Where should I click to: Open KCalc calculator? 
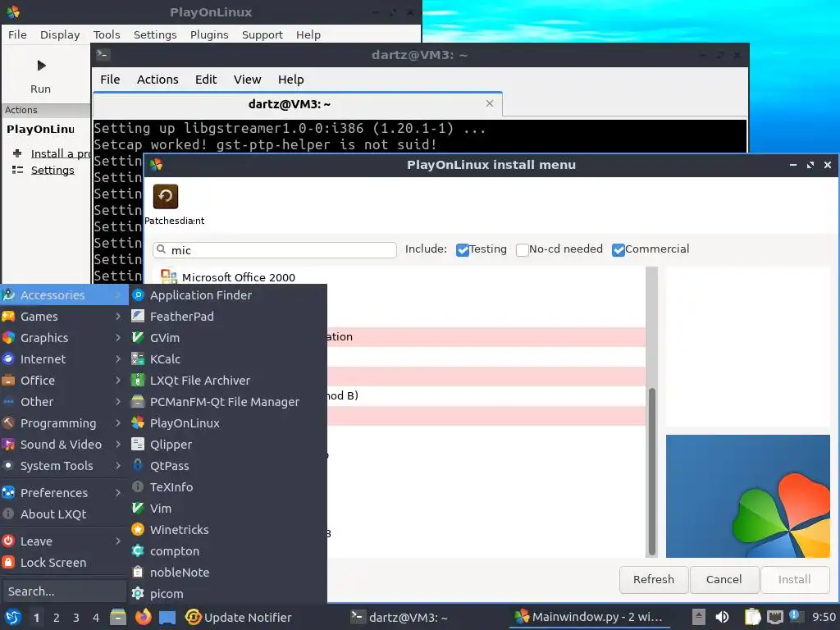coord(228,359)
